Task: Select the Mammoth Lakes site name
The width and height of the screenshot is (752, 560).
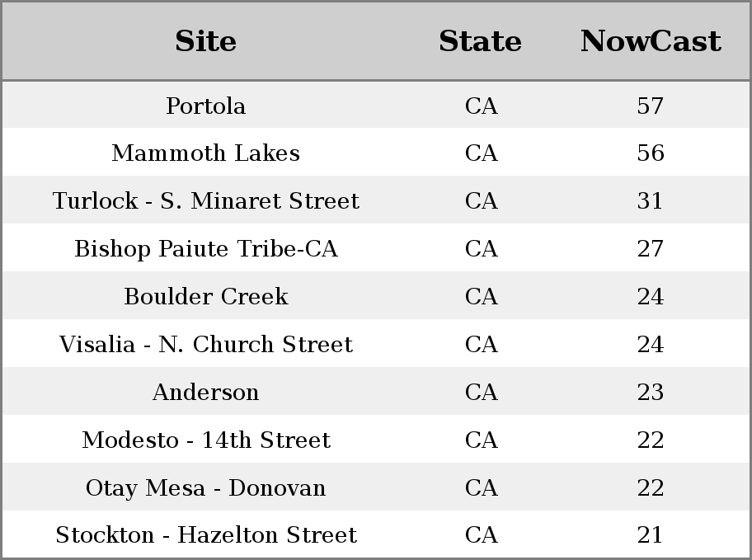Action: (x=206, y=153)
